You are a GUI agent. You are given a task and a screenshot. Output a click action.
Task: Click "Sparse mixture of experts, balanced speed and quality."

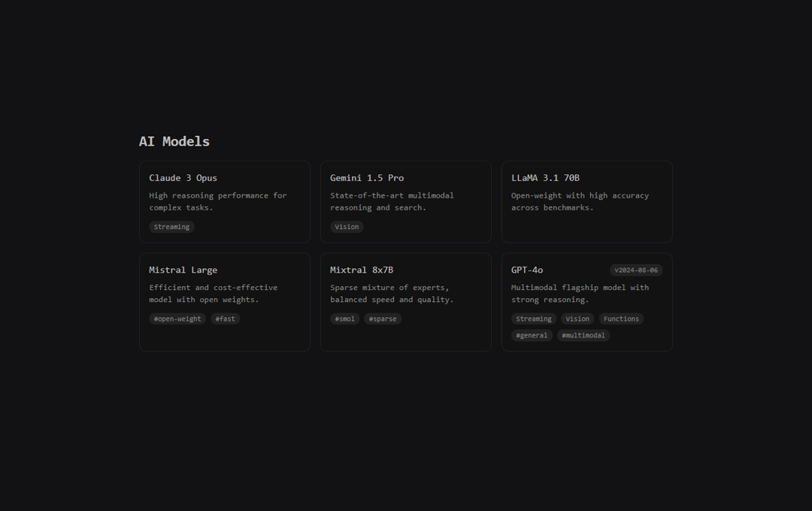point(392,294)
